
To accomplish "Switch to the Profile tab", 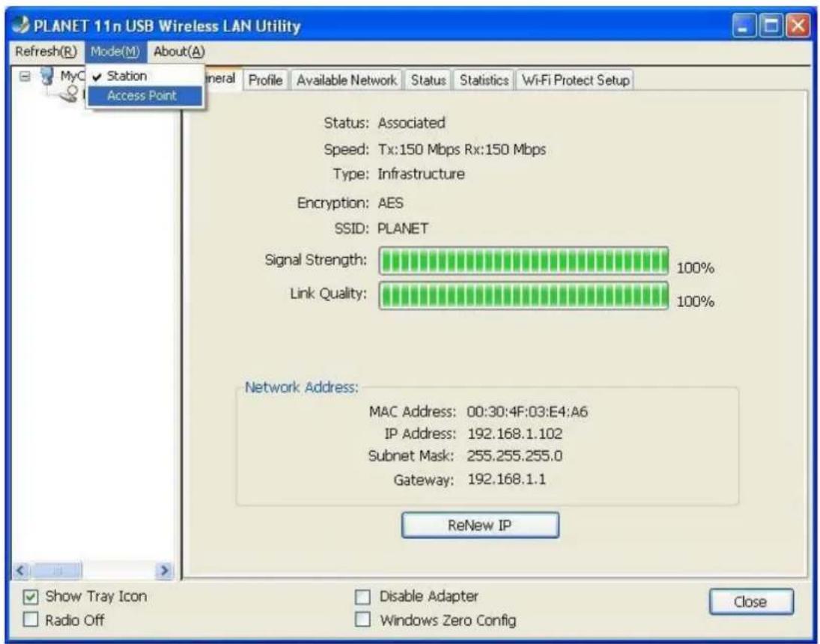I will pyautogui.click(x=266, y=80).
